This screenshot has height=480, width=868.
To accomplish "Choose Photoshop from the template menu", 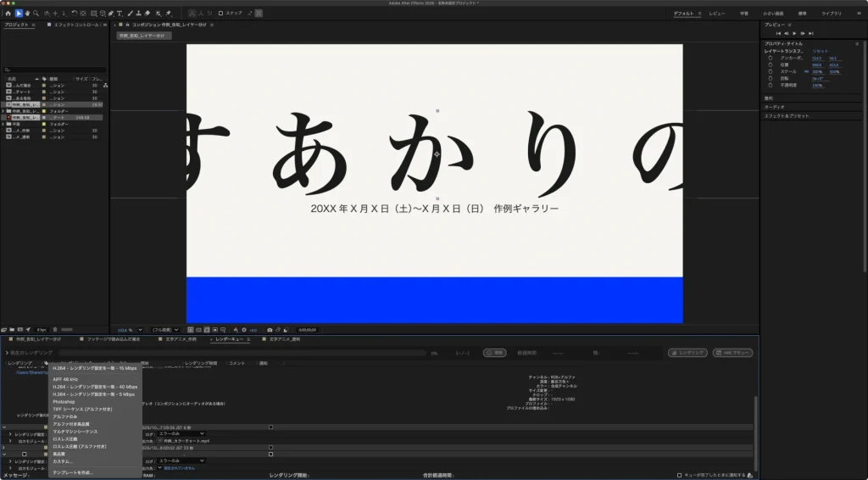I will pos(64,401).
